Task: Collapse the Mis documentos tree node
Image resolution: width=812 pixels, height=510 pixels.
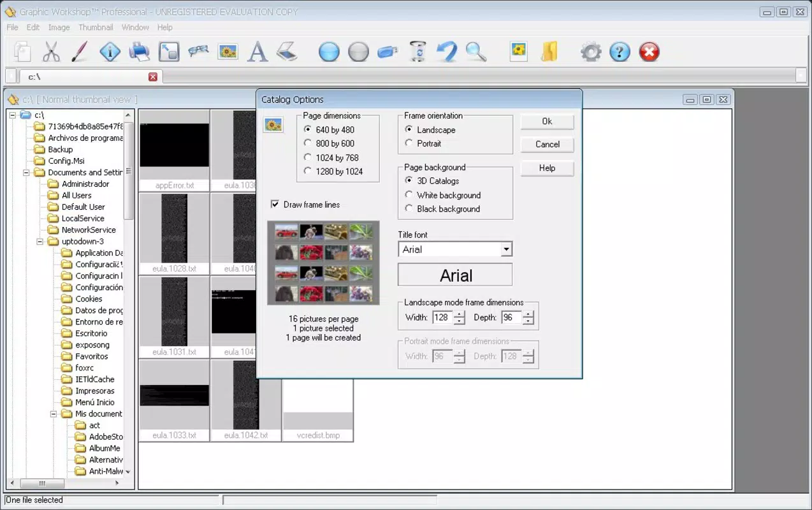Action: (x=54, y=414)
